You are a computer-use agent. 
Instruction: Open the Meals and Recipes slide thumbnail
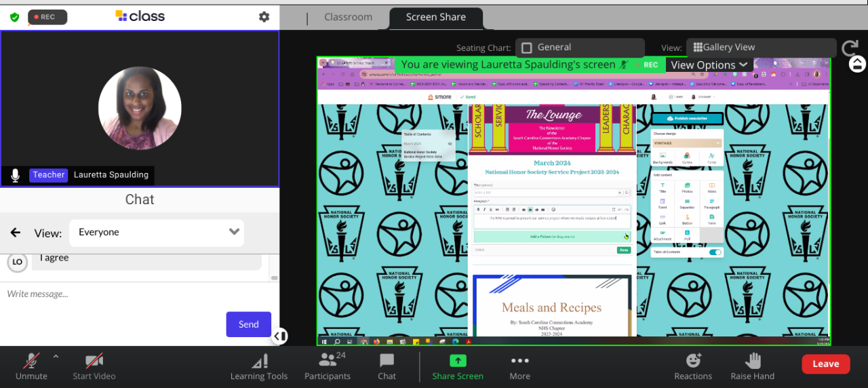552,305
